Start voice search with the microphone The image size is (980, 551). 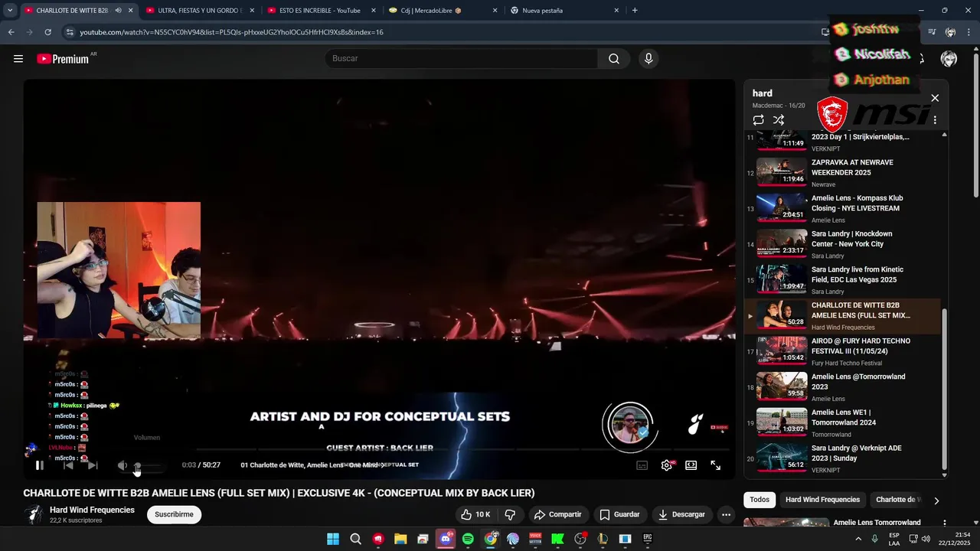pos(648,59)
